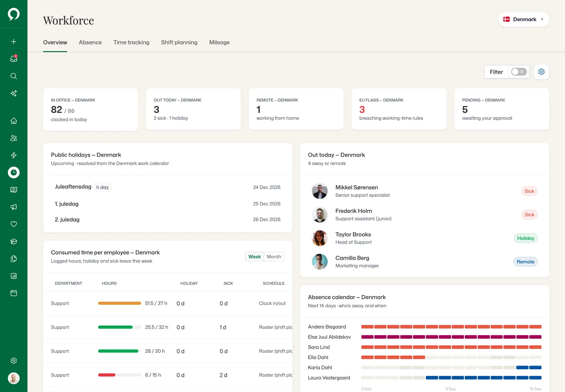
Task: Open the graduation cap learning icon
Action: (x=14, y=241)
